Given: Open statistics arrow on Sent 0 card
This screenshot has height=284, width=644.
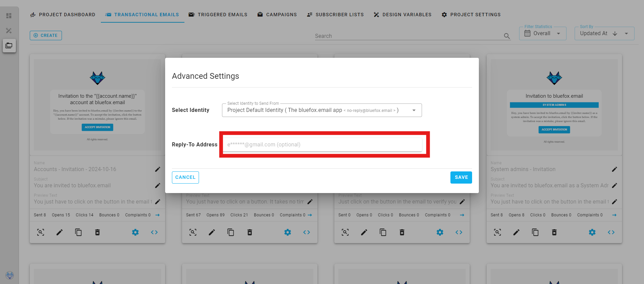Looking at the screenshot, I should 462,215.
